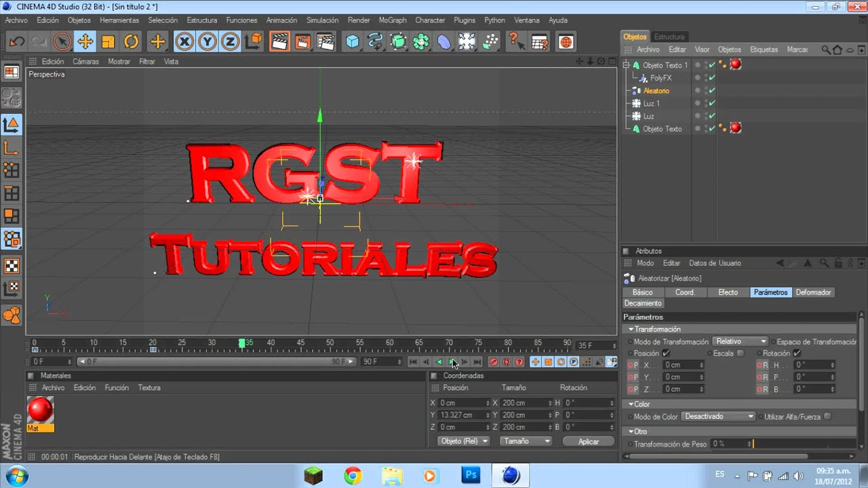Go to end of animation
868x488 pixels.
pyautogui.click(x=477, y=362)
